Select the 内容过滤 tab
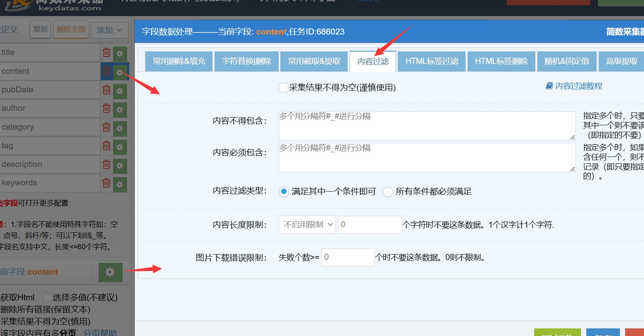Viewport: 644px width, 336px height. click(373, 61)
